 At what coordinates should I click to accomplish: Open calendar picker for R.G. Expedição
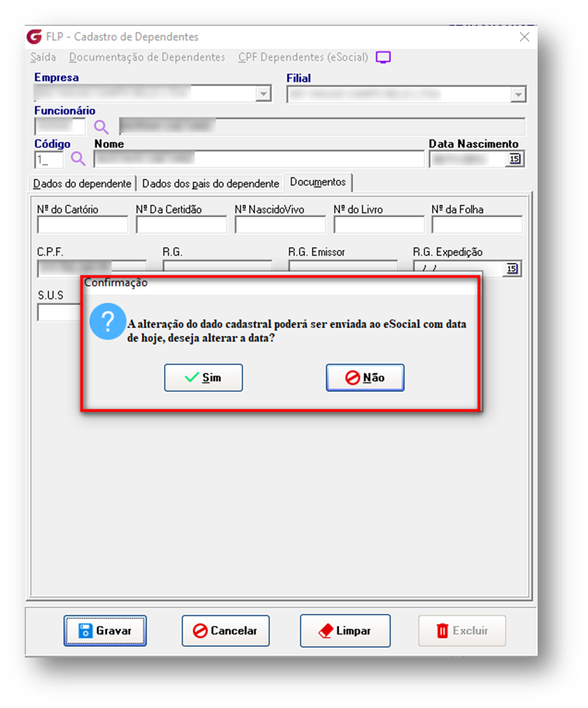pos(511,268)
